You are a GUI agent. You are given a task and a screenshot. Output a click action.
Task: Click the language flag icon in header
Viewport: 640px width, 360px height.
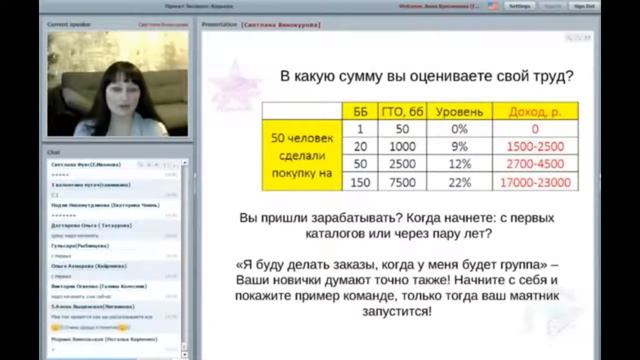493,6
